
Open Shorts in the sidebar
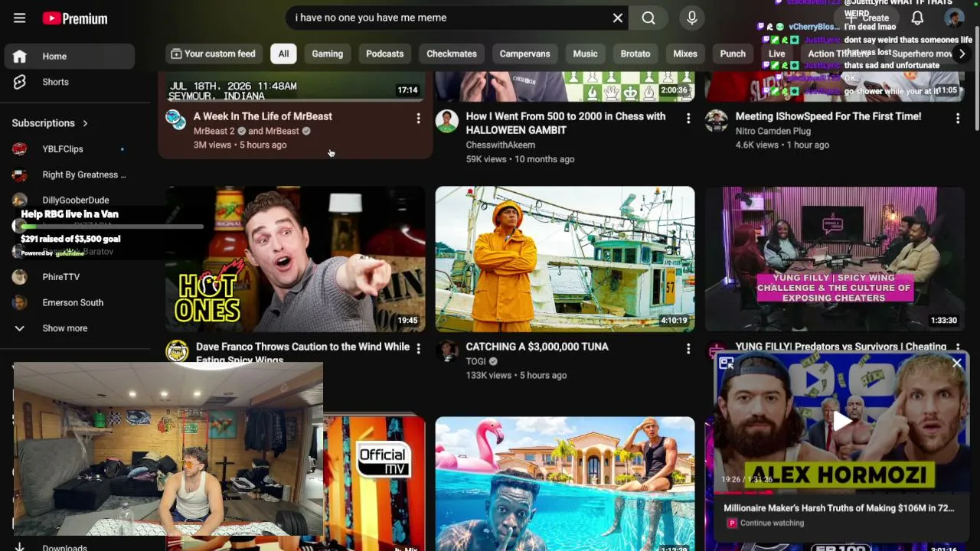[x=70, y=82]
